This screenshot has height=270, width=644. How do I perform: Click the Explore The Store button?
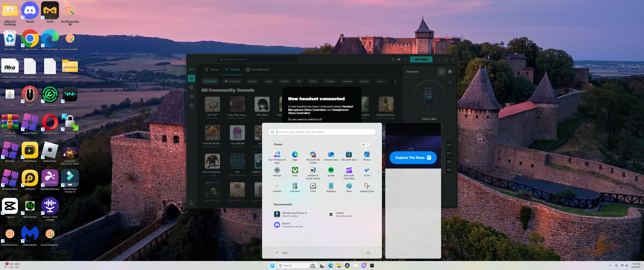click(x=413, y=157)
